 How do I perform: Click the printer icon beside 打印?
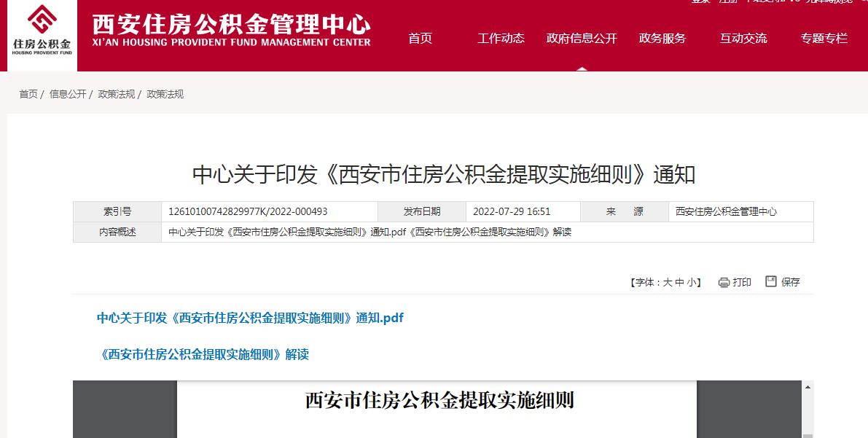724,283
